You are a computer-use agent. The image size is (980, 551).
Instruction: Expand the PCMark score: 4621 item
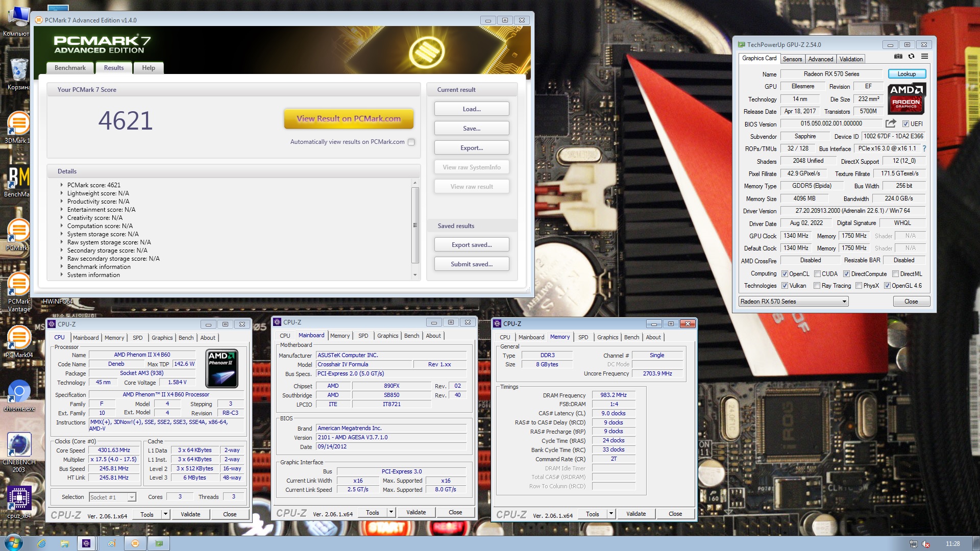pos(62,185)
